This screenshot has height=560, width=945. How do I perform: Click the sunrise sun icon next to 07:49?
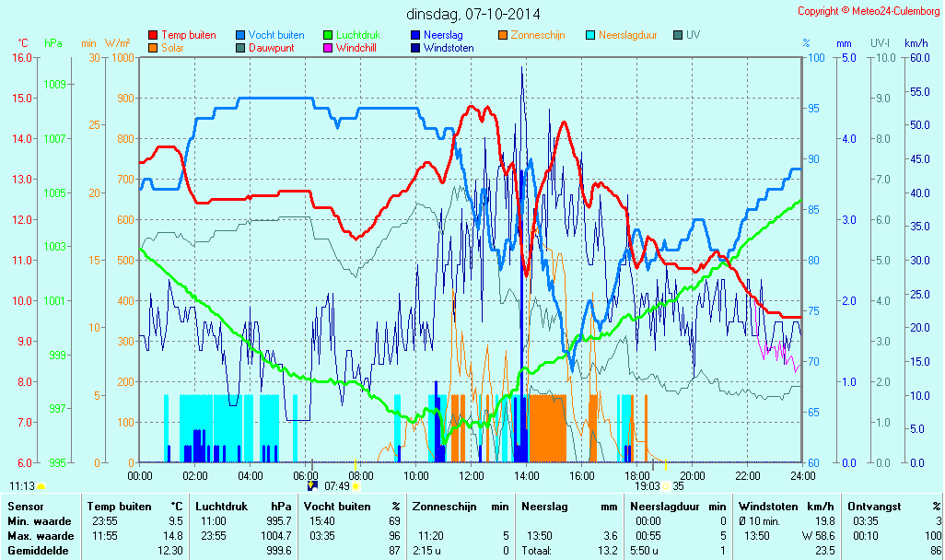[x=356, y=486]
